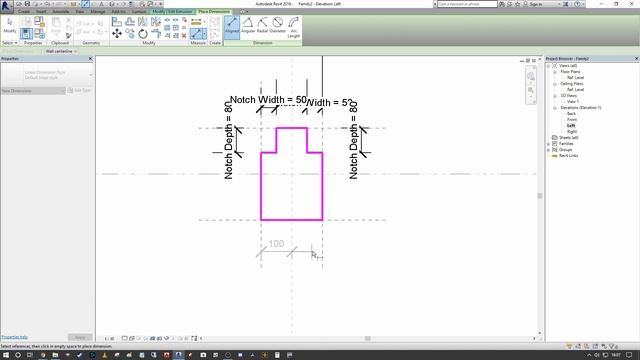Open the Measure tool dropdown arrow
Image resolution: width=640 pixels, height=360 pixels.
[204, 34]
